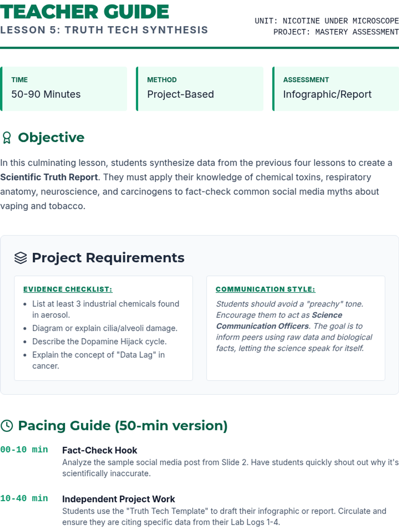Select the Lesson 5 Truth Tech Synthesis subtitle
Viewport: 399px width, 532px height.
(x=104, y=30)
